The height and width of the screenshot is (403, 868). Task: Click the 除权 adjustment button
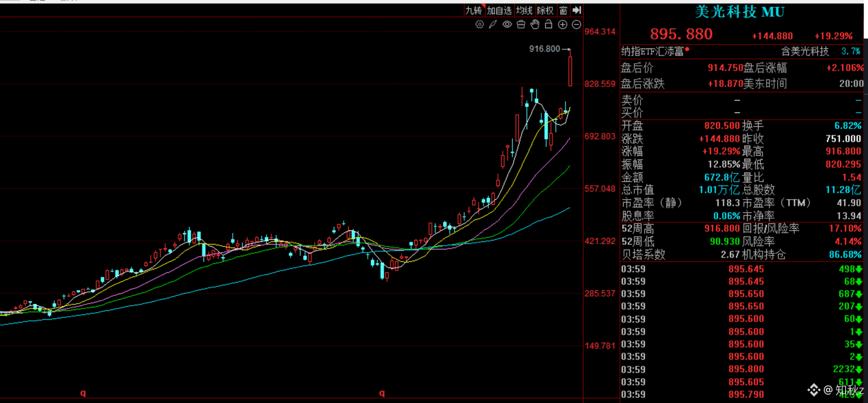click(545, 10)
